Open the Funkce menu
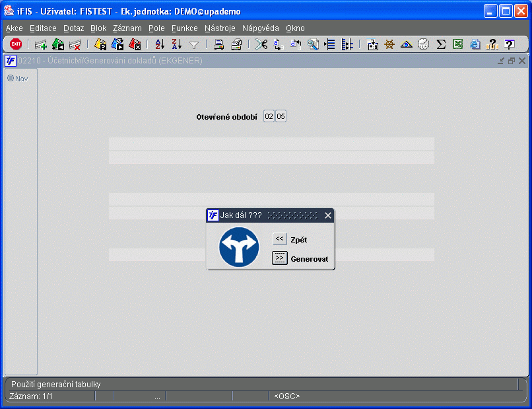532x409 pixels. (185, 28)
